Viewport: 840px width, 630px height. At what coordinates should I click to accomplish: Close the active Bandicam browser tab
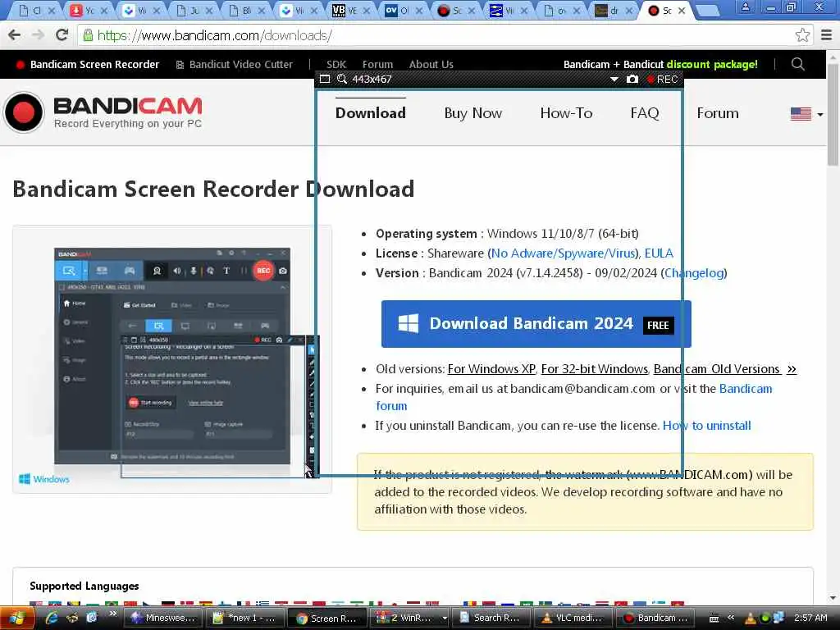[x=682, y=10]
